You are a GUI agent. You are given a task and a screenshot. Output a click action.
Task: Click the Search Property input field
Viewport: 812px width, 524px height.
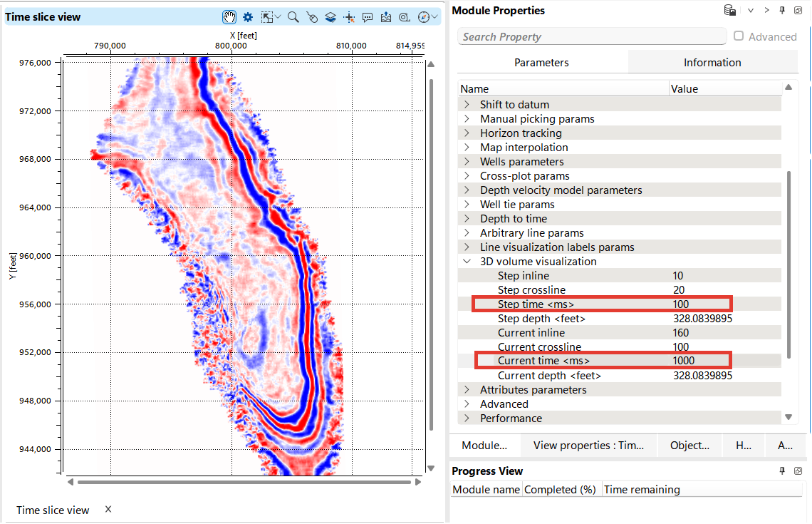pyautogui.click(x=591, y=36)
